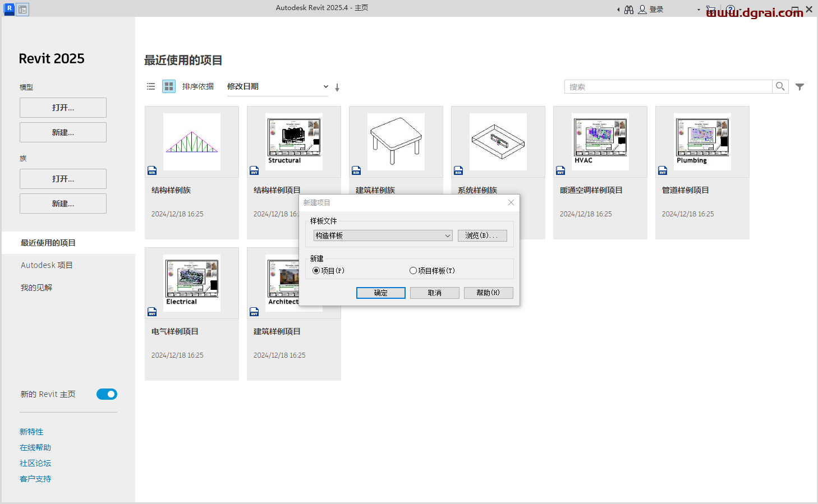Click the 建筑样例项目 title text
This screenshot has height=504, width=818.
pyautogui.click(x=277, y=331)
